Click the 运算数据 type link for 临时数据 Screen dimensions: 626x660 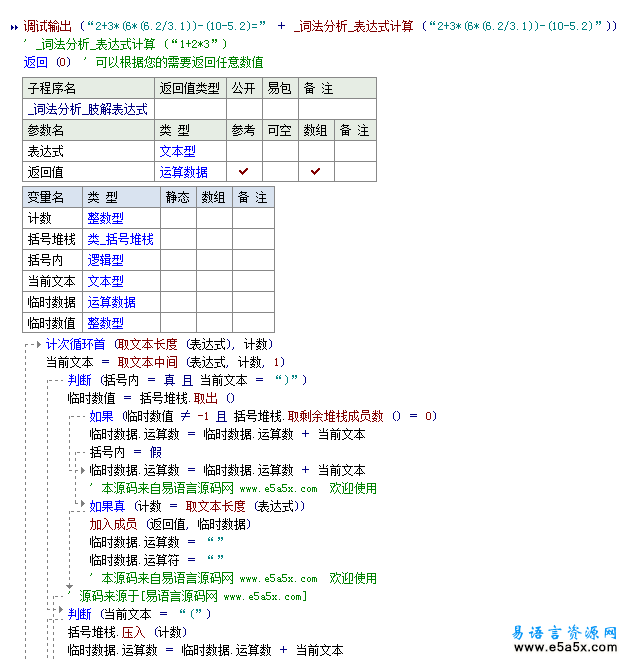(x=111, y=302)
